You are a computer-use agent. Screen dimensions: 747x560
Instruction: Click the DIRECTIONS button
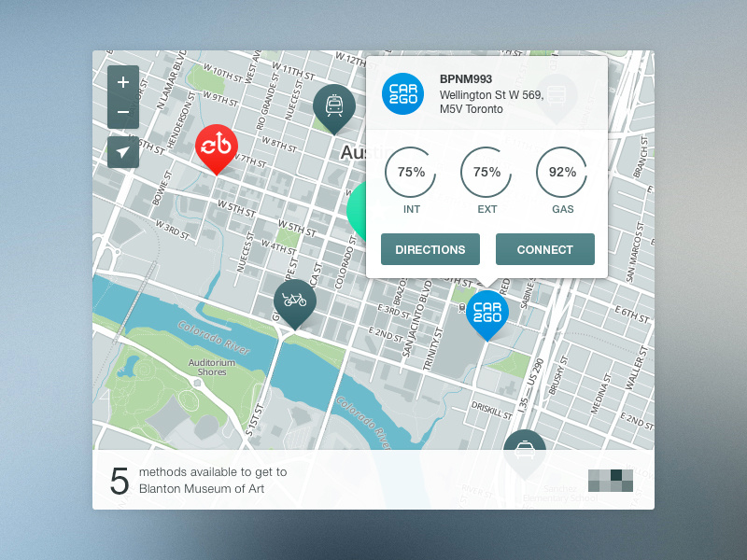point(430,249)
